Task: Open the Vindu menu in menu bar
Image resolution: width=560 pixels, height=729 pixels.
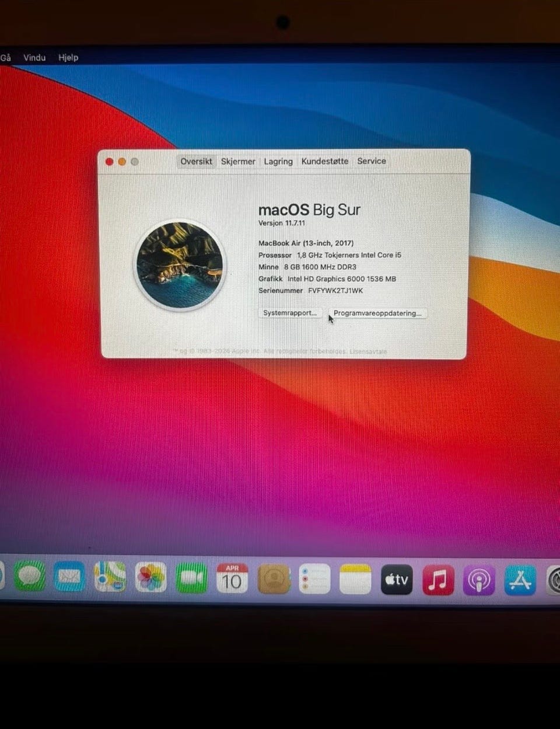Action: pos(34,57)
